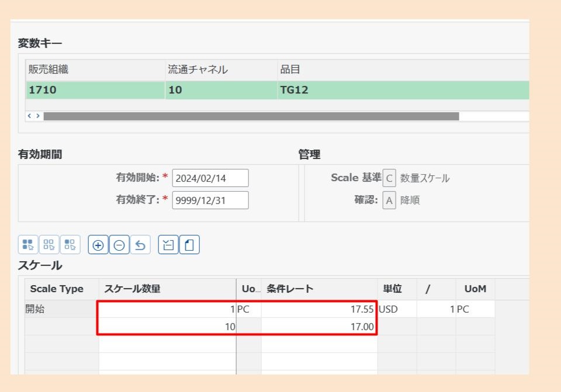The width and height of the screenshot is (561, 392).
Task: Click the insert scale entry icon
Action: coord(167,245)
